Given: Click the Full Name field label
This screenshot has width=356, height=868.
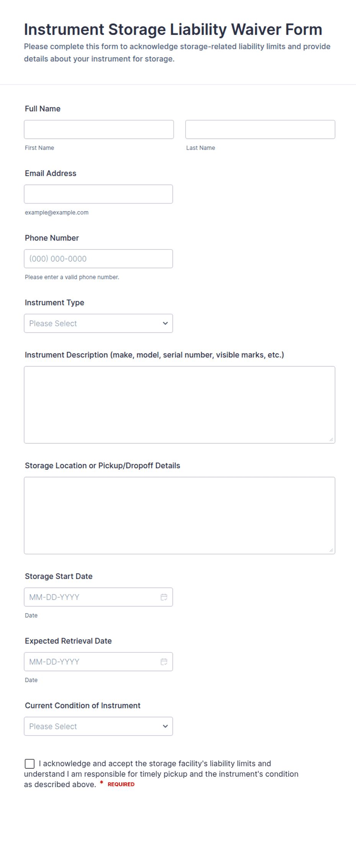Looking at the screenshot, I should point(42,109).
